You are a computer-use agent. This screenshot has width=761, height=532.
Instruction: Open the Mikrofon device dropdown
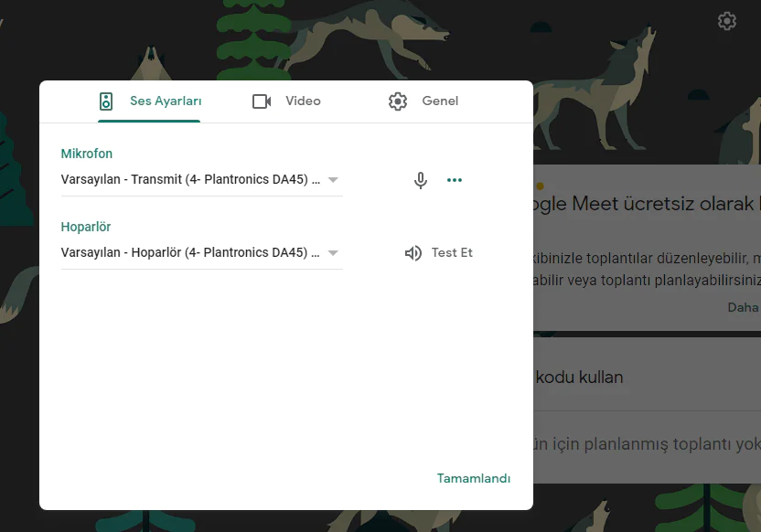(x=201, y=180)
